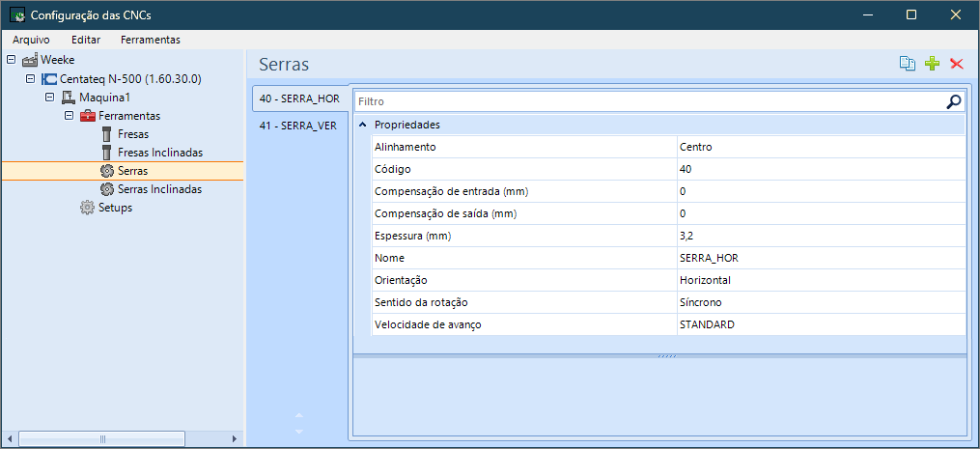Click Compensação de entrada value 0
The width and height of the screenshot is (980, 449).
(x=821, y=191)
